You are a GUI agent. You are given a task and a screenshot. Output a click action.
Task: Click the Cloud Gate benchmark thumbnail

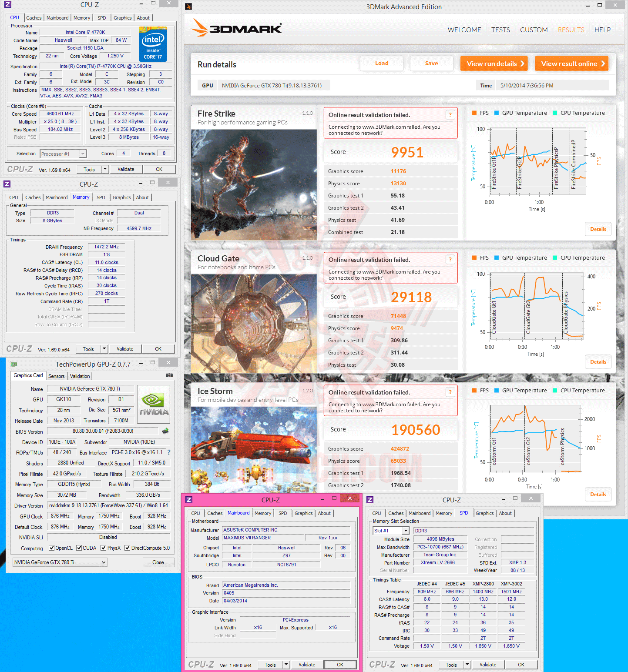click(x=254, y=323)
